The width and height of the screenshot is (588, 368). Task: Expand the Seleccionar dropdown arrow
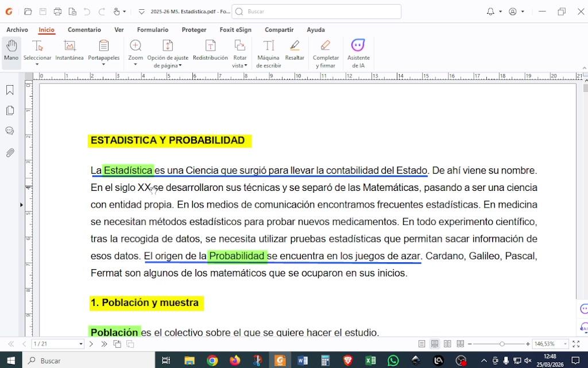[37, 65]
